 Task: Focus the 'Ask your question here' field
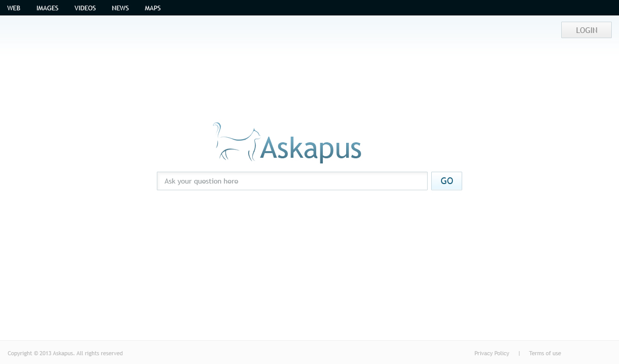pos(292,181)
